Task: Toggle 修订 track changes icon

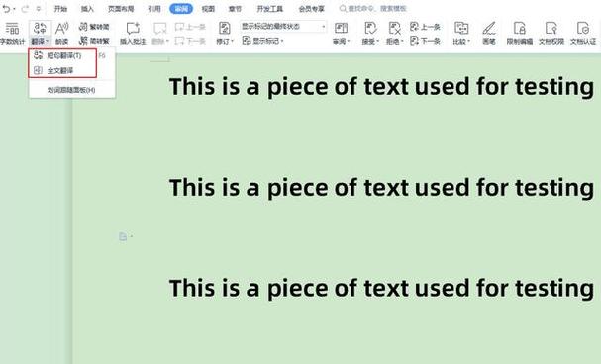Action: (224, 29)
